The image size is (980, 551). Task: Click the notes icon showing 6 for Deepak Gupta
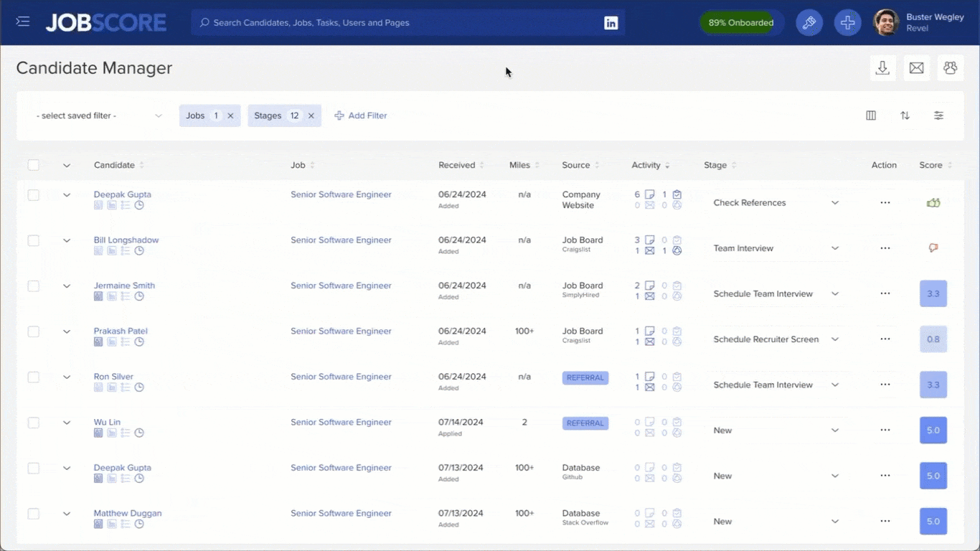point(649,194)
